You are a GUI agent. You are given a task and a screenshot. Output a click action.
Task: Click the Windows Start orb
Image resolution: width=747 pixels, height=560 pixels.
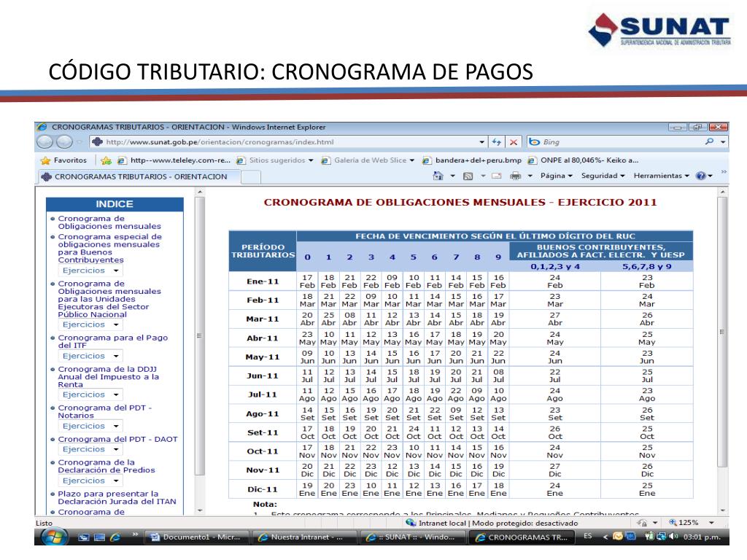[53, 537]
